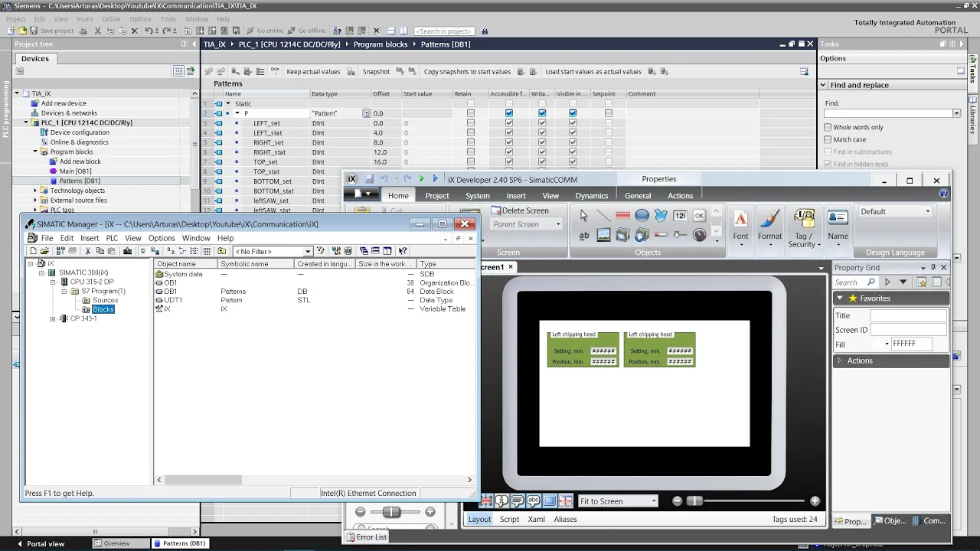Click the Cut scissors icon in TIA toolbar
The width and height of the screenshot is (980, 551).
pos(98,31)
